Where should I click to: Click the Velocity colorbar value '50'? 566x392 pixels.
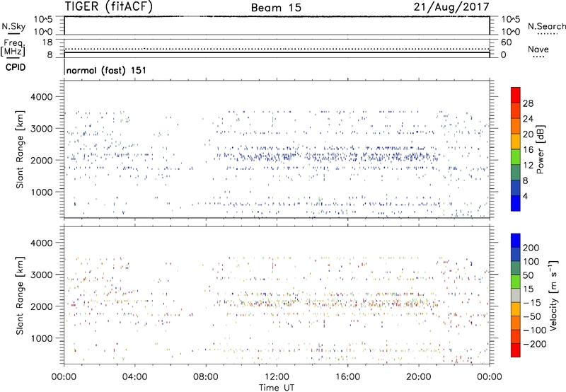(x=528, y=275)
